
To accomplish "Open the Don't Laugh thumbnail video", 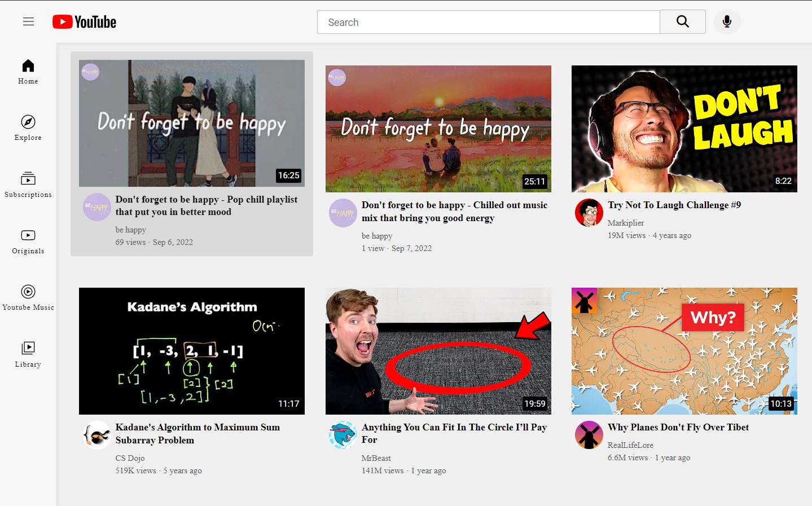I will [684, 129].
